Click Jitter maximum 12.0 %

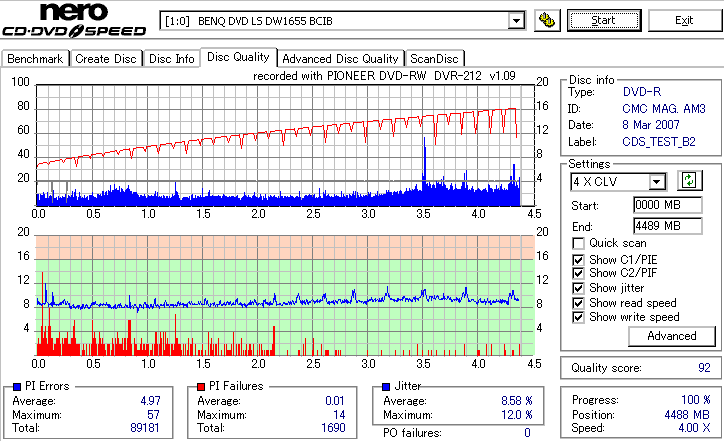pyautogui.click(x=517, y=415)
